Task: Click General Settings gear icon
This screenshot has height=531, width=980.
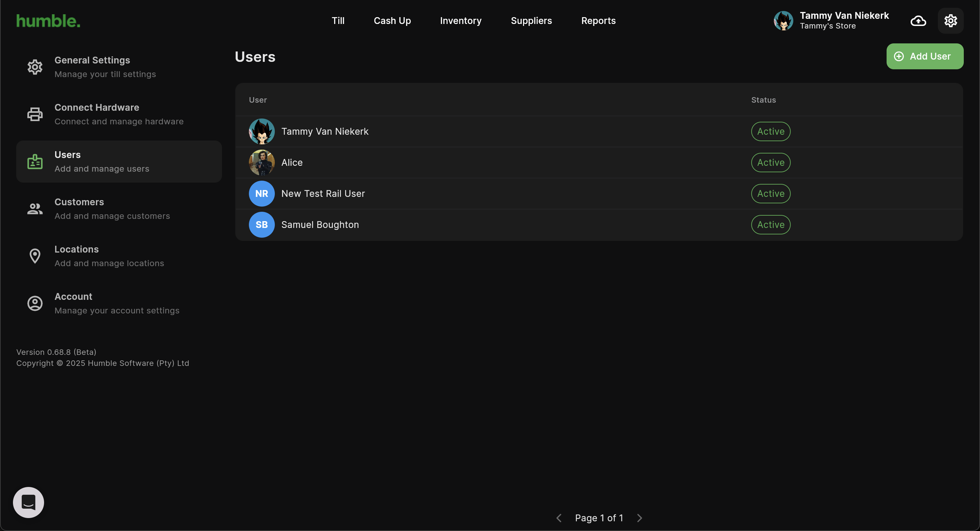Action: pos(35,67)
